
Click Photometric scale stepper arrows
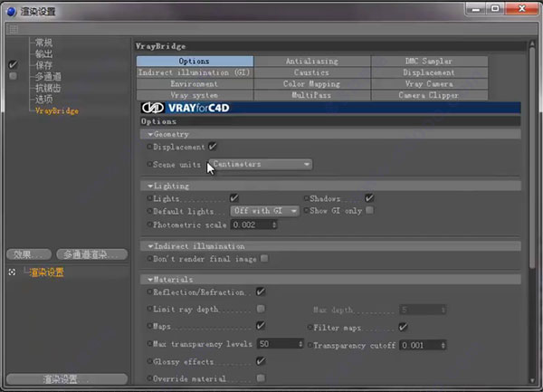[x=274, y=225]
